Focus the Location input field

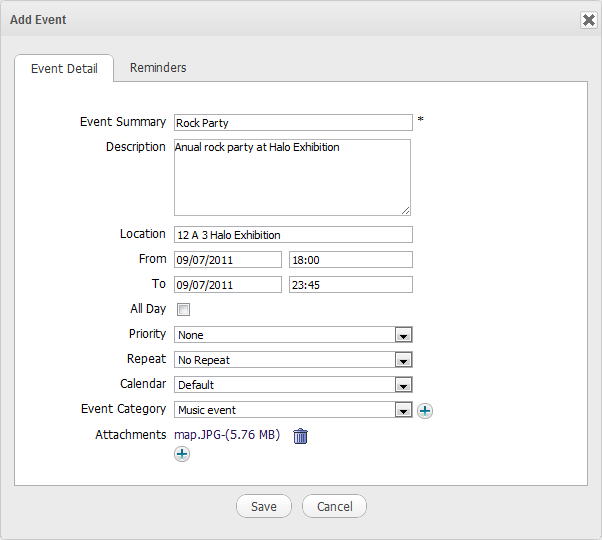(293, 235)
